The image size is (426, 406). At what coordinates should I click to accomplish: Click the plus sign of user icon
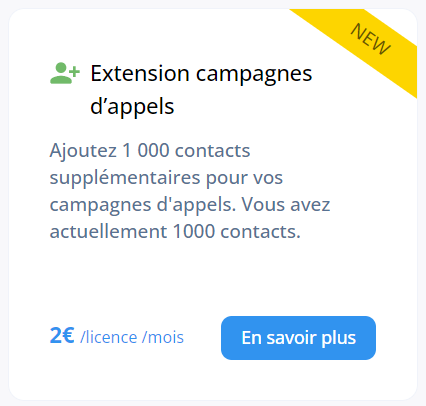(75, 71)
